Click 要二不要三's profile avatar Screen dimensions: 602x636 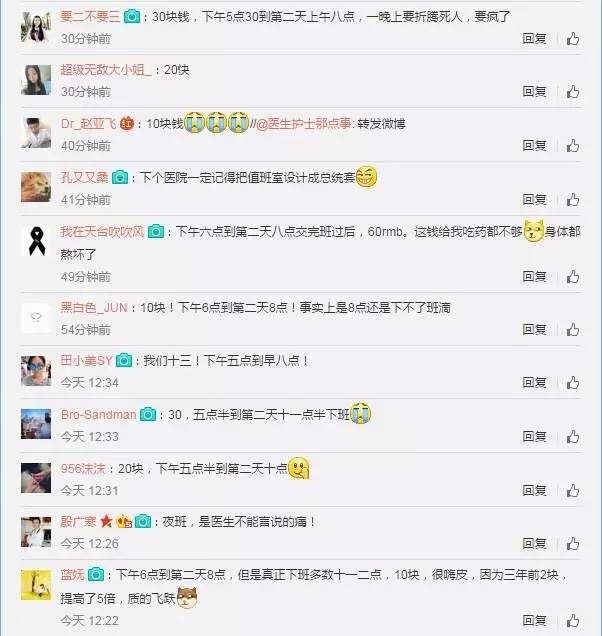pyautogui.click(x=36, y=27)
